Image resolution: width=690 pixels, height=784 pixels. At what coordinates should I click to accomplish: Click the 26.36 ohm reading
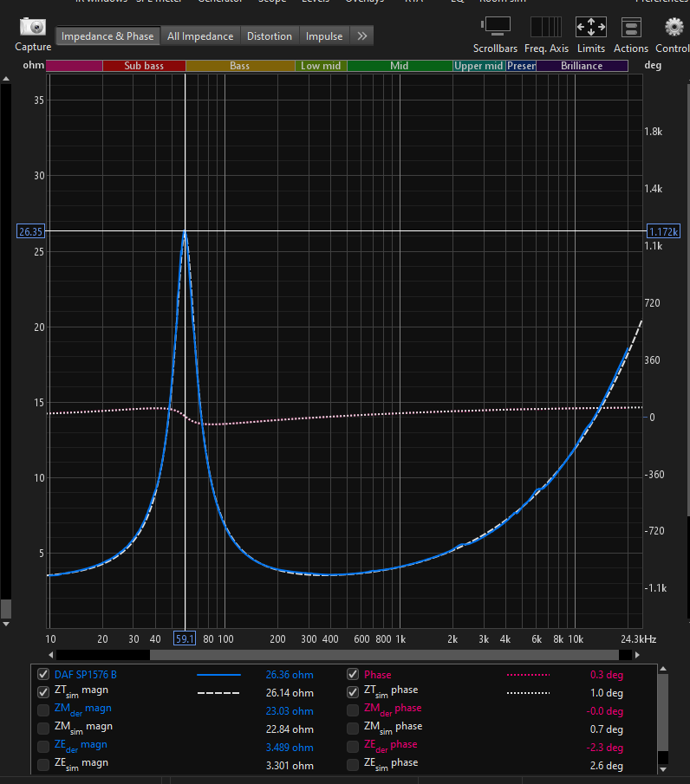point(290,675)
